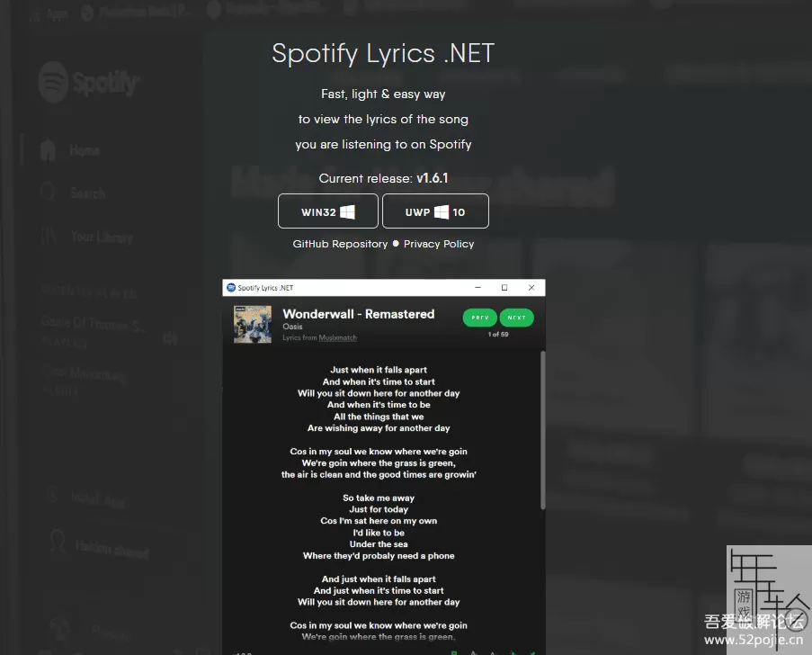Click the "Current release: v1.6.1" text
812x655 pixels.
pos(383,178)
